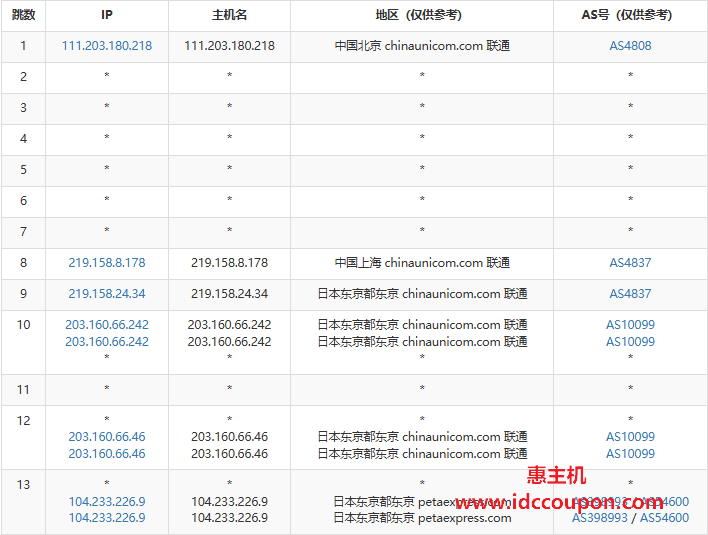Click AS398993 link in the last row
The image size is (708, 535).
click(600, 518)
